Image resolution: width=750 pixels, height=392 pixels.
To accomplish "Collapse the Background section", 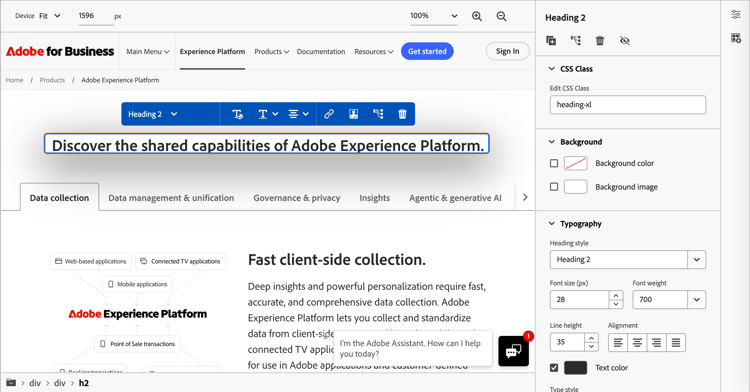I will tap(551, 142).
